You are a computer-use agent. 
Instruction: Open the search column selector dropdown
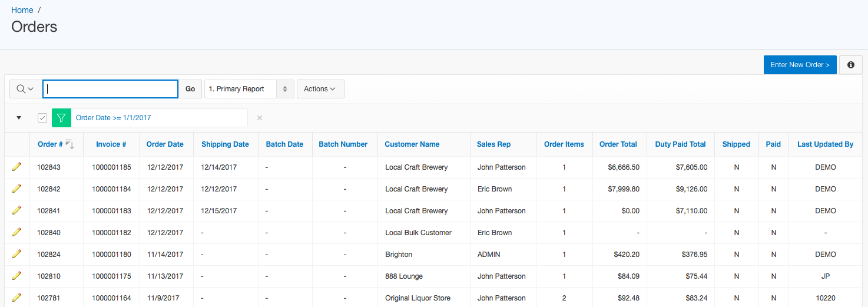tap(25, 89)
